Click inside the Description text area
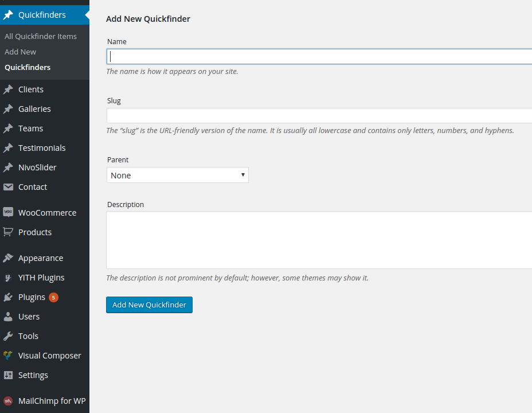 pos(319,240)
